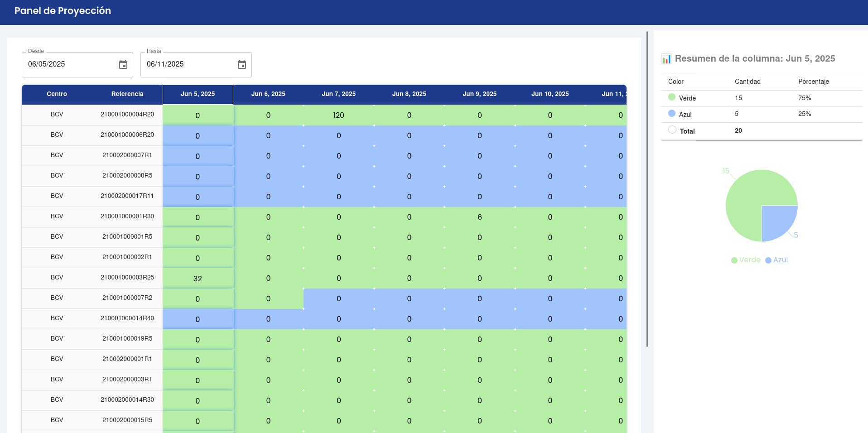Screen dimensions: 868x433
Task: Click the bar chart icon beside Resumen title
Action: [x=666, y=59]
